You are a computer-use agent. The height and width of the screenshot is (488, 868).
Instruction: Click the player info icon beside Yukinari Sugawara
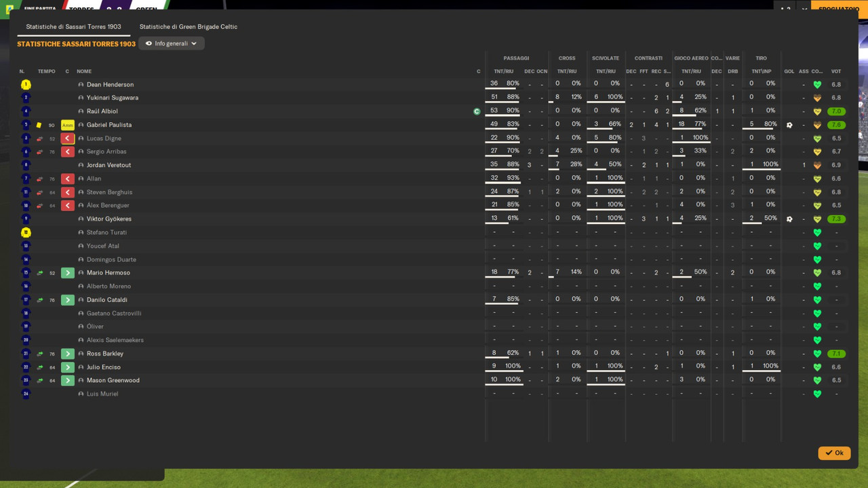tap(81, 98)
